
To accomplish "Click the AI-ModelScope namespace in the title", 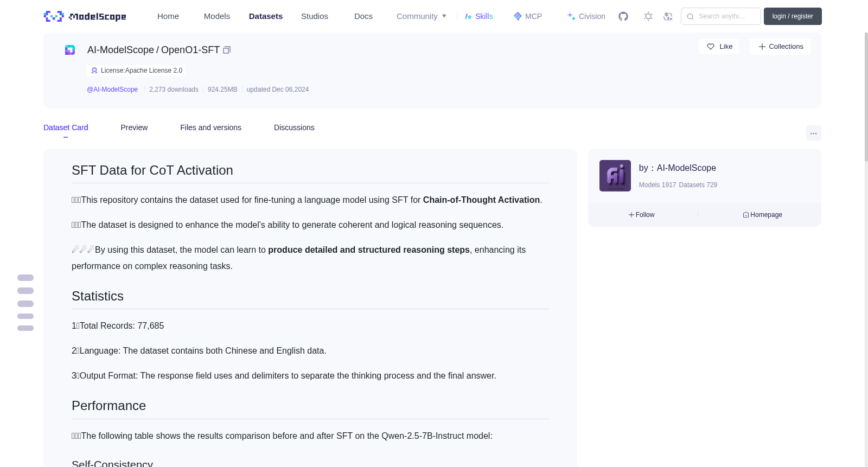I will 120,50.
